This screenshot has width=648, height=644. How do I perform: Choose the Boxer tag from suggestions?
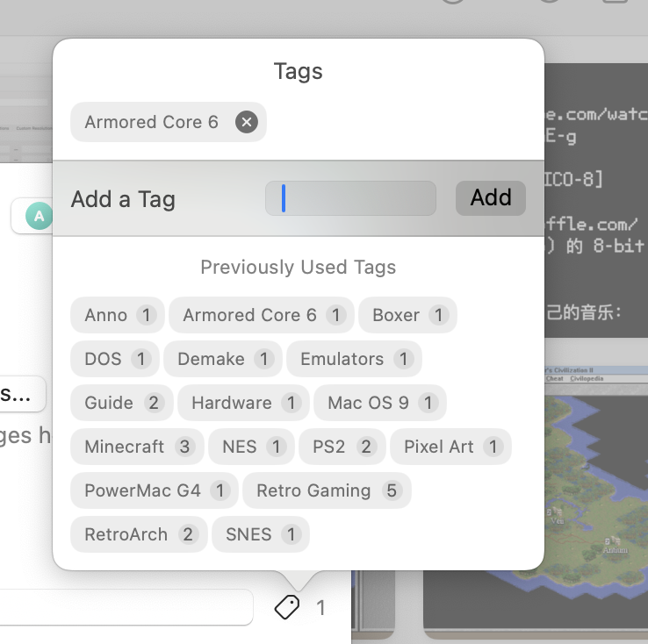[x=407, y=315]
